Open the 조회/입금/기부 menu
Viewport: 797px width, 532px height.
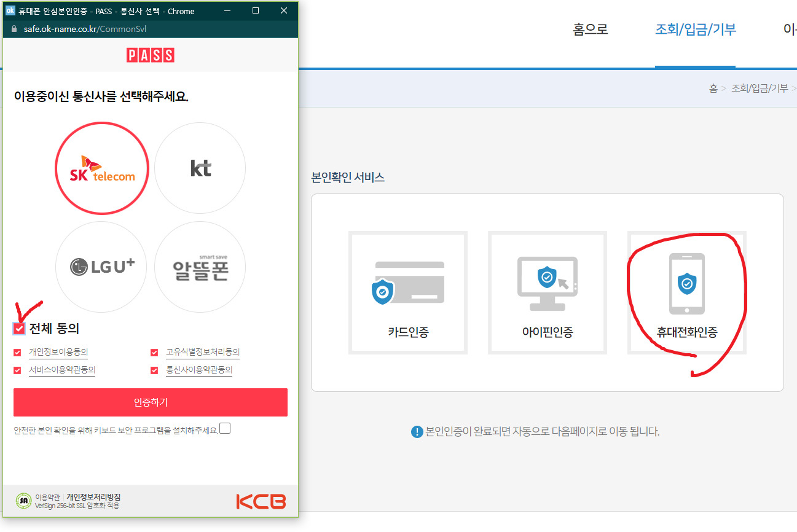click(695, 29)
